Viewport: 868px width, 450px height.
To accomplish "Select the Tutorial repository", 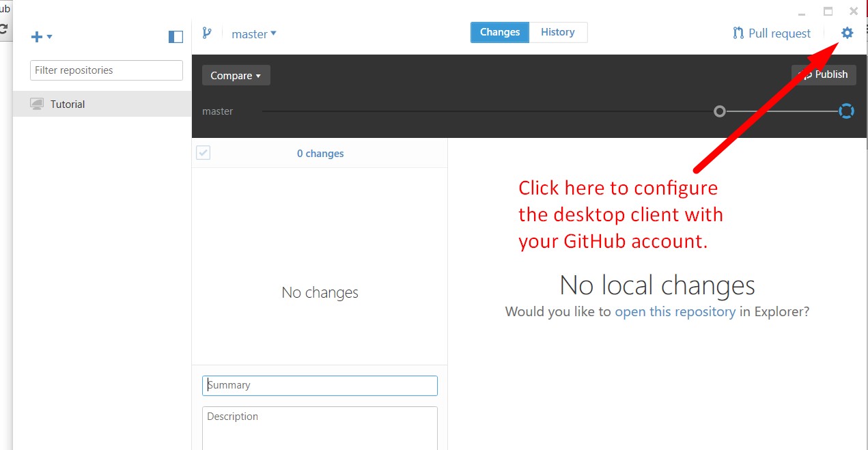I will coord(102,104).
